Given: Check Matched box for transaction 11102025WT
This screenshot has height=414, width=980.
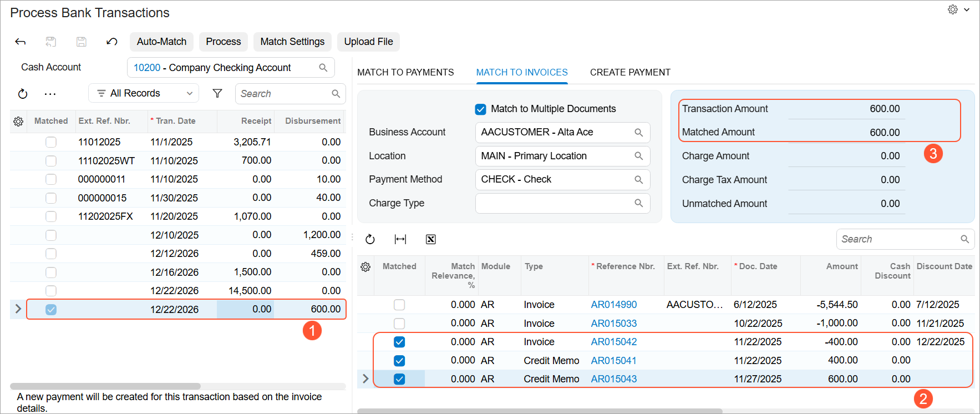Looking at the screenshot, I should [51, 161].
